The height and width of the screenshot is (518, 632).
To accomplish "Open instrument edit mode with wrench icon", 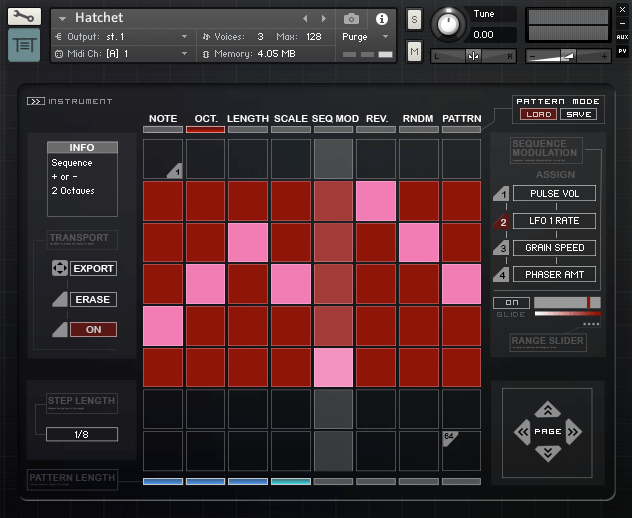I will pos(24,17).
